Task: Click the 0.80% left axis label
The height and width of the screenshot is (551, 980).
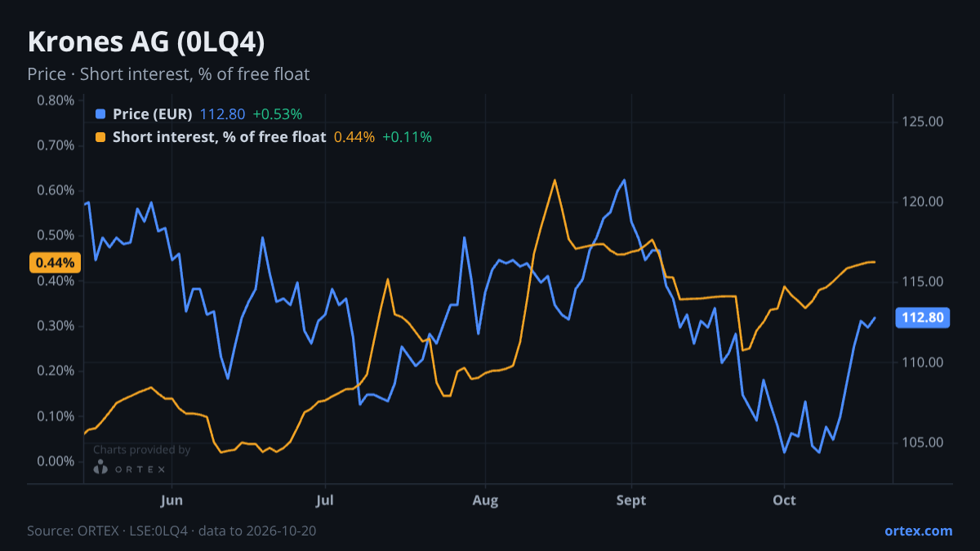Action: point(56,100)
